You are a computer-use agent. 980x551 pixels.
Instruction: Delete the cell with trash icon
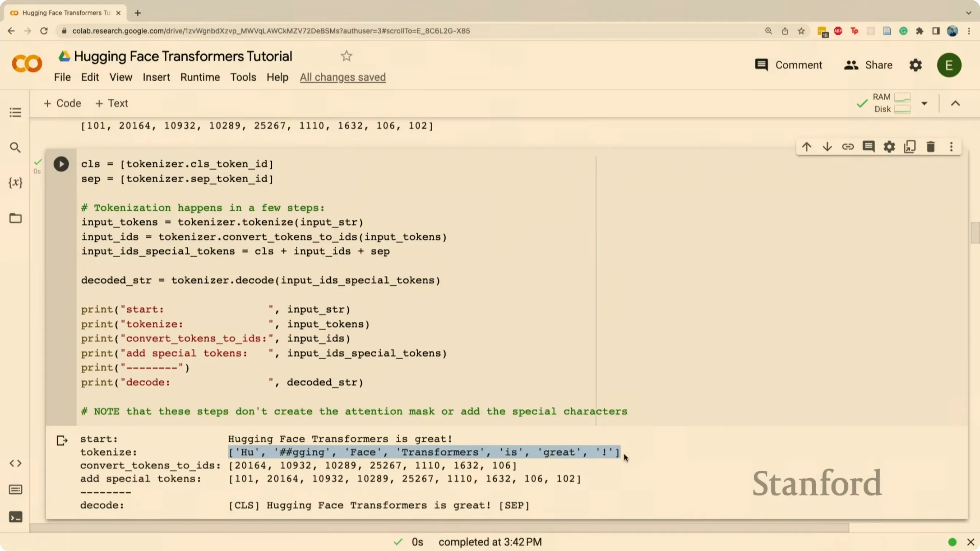[930, 147]
